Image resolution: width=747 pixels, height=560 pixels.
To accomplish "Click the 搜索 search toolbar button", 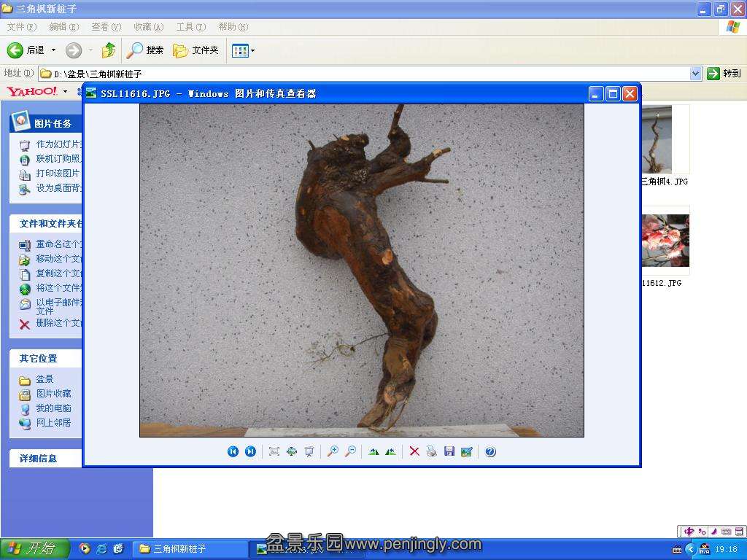I will (x=145, y=50).
